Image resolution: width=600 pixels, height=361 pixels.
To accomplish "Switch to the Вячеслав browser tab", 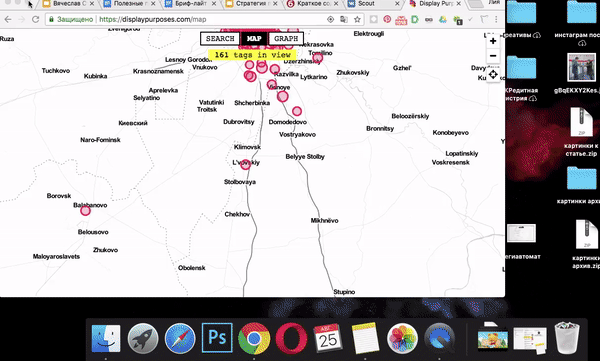I will click(68, 4).
